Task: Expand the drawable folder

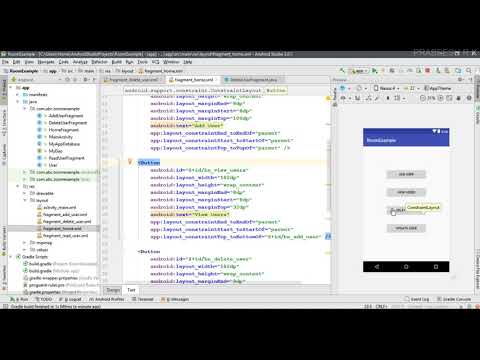Action: 25,193
